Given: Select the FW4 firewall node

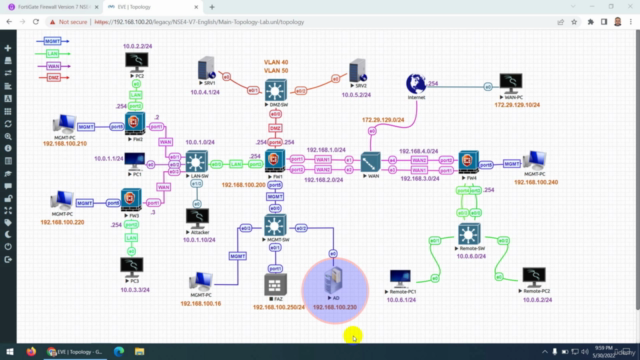Looking at the screenshot, I should [x=469, y=162].
